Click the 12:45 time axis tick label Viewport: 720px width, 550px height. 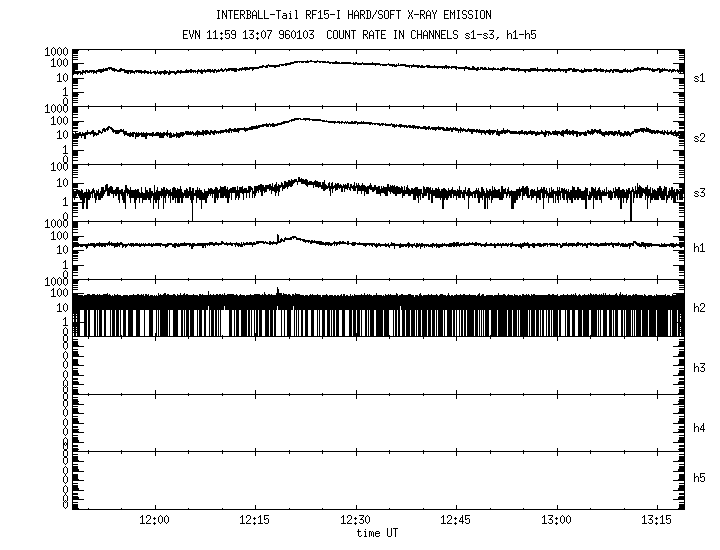(x=456, y=521)
